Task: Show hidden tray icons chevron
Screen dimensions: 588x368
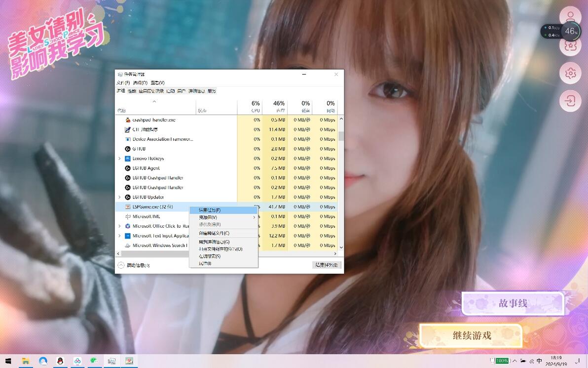Action: click(514, 361)
